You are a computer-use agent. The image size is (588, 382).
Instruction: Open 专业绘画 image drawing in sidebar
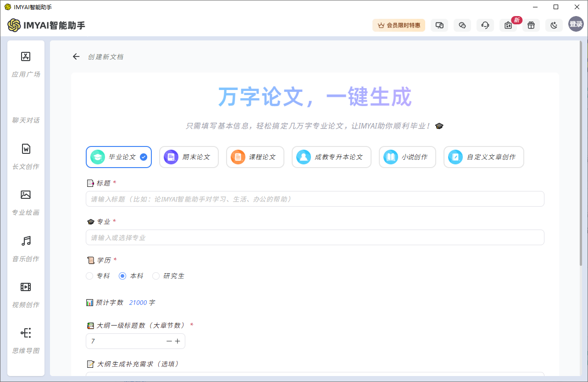26,202
